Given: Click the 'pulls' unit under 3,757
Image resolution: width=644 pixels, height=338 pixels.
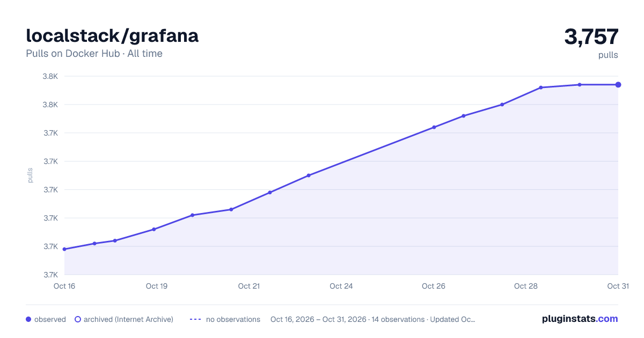Looking at the screenshot, I should click(x=608, y=55).
